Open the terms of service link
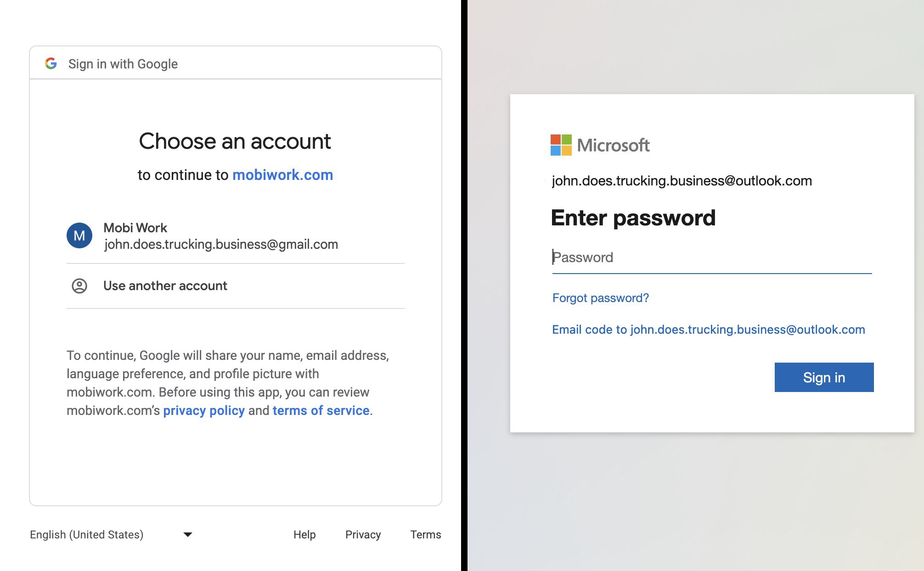 [321, 410]
